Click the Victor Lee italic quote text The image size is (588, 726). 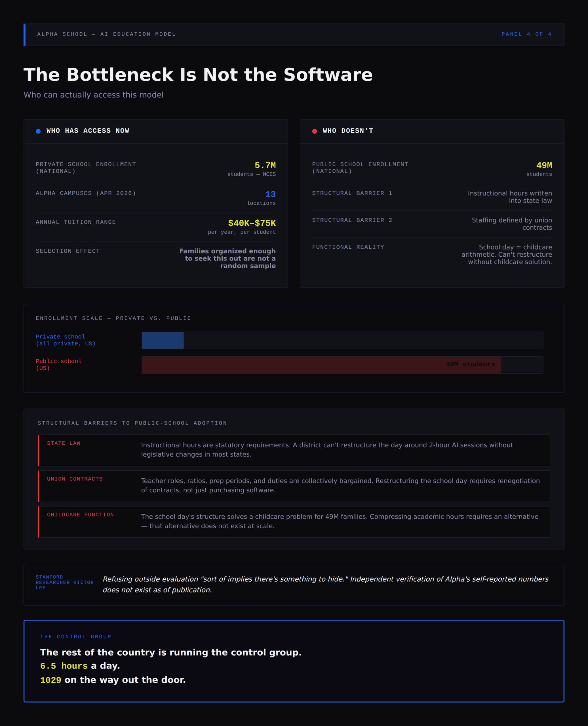[326, 584]
